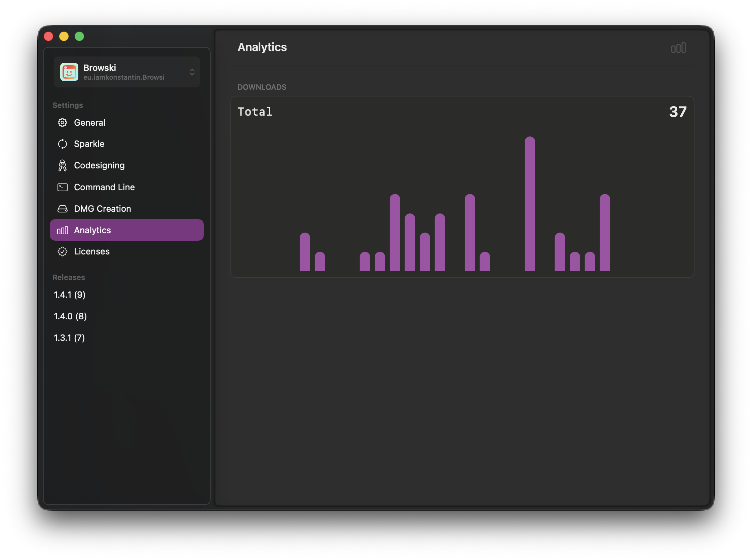Click the yellow minimize window button

pyautogui.click(x=64, y=36)
